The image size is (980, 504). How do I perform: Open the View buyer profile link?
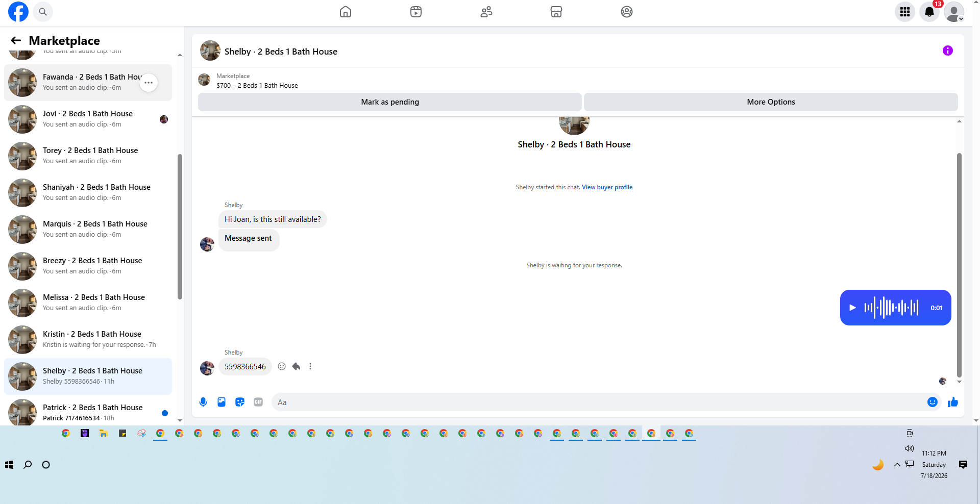click(607, 187)
